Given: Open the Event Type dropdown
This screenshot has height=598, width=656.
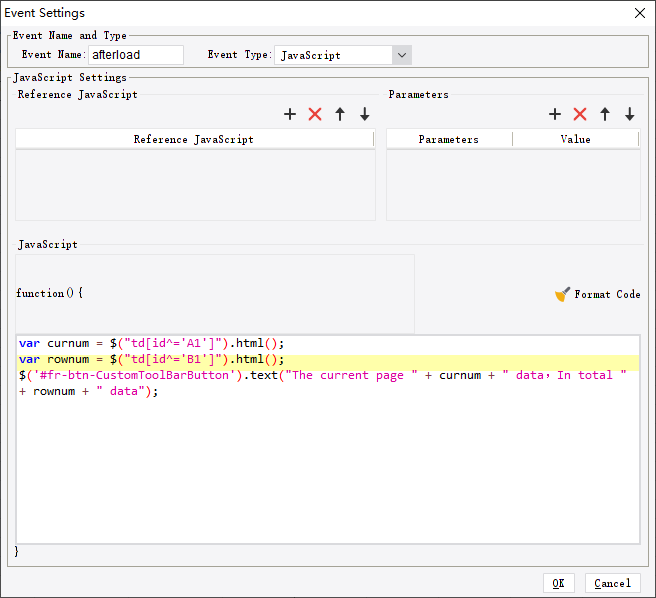Looking at the screenshot, I should pyautogui.click(x=401, y=55).
